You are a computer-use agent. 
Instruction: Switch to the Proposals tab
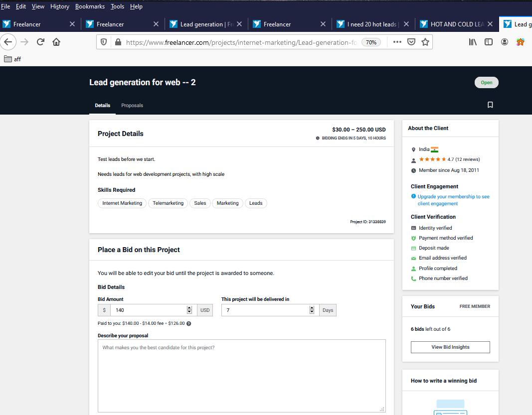(132, 105)
